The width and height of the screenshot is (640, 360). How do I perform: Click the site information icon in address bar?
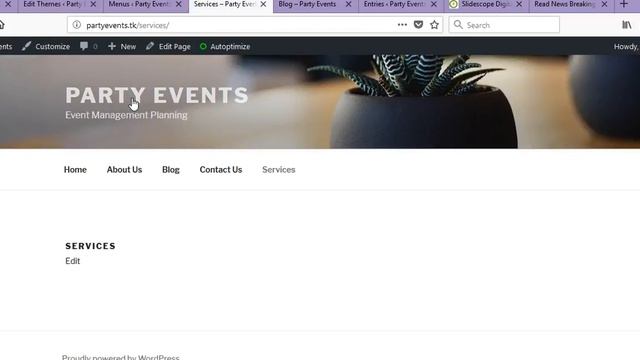tap(76, 25)
